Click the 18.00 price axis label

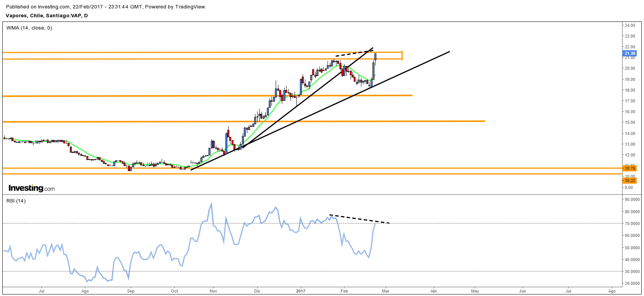(629, 90)
